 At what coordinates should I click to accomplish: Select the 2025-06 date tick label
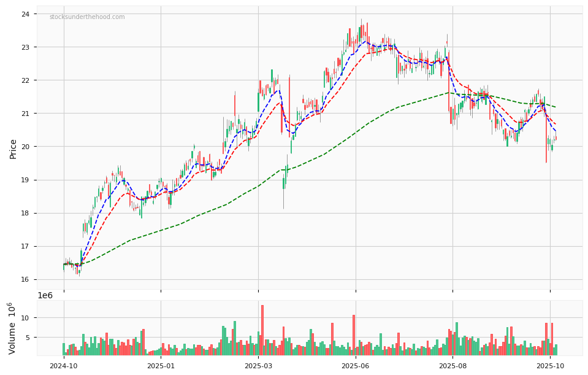[x=355, y=366]
